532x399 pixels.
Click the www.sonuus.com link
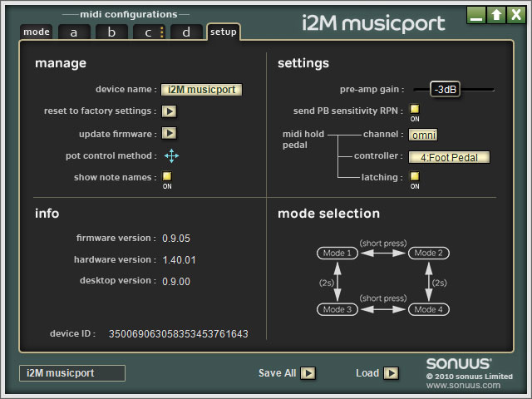tap(463, 386)
